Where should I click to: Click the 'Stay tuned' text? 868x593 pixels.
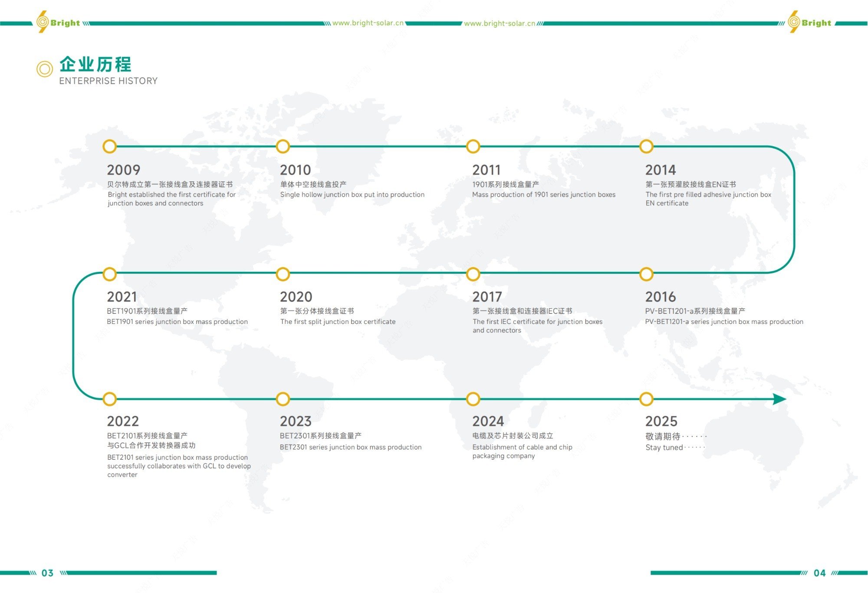click(664, 448)
